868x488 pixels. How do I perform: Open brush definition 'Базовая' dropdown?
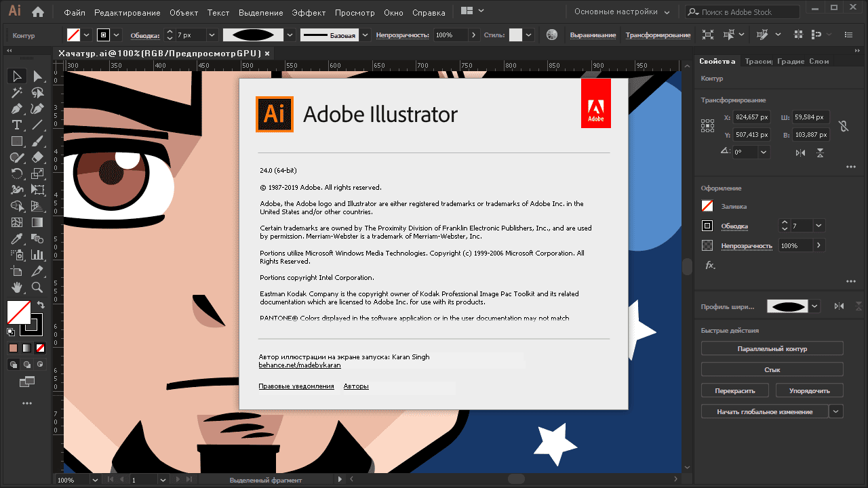[366, 35]
